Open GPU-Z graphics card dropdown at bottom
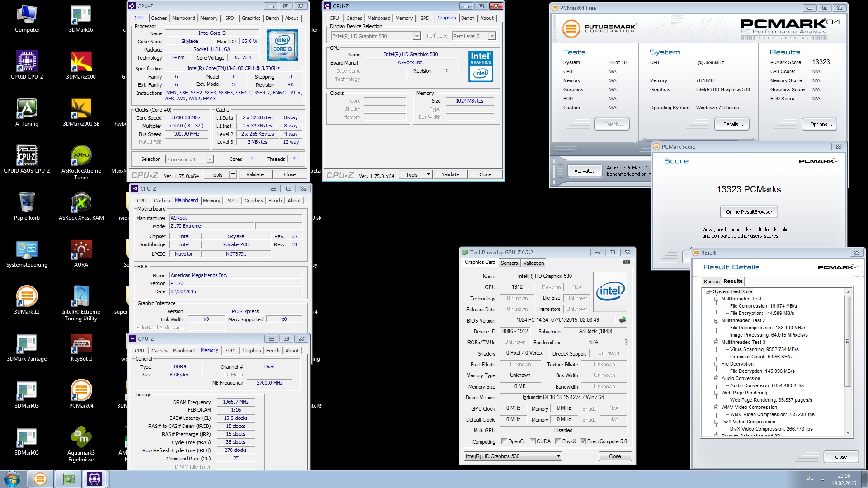The height and width of the screenshot is (488, 868). pyautogui.click(x=513, y=456)
